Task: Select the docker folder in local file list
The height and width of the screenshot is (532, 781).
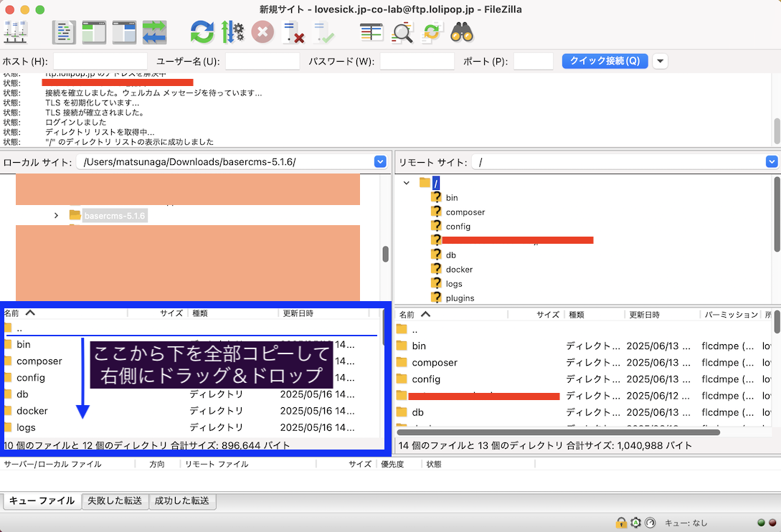Action: point(32,411)
